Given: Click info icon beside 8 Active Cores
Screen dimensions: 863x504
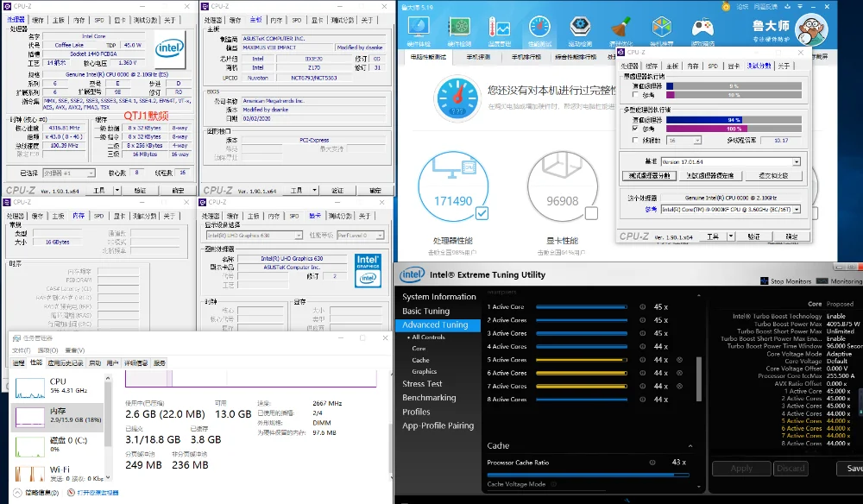Looking at the screenshot, I should click(x=642, y=400).
